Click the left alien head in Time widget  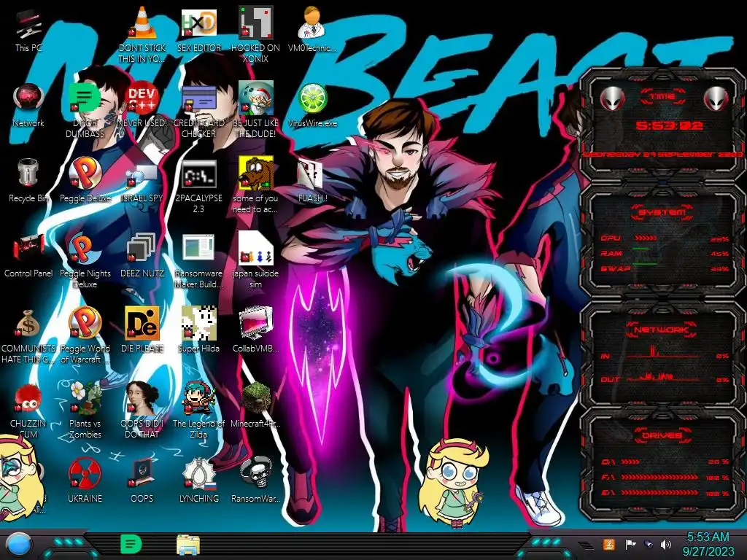612,99
